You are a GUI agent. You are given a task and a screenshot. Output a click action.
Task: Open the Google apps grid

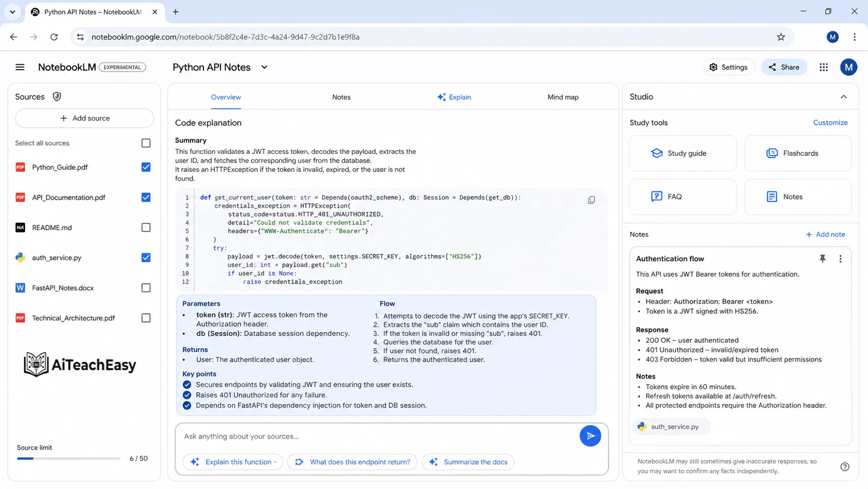tap(824, 67)
